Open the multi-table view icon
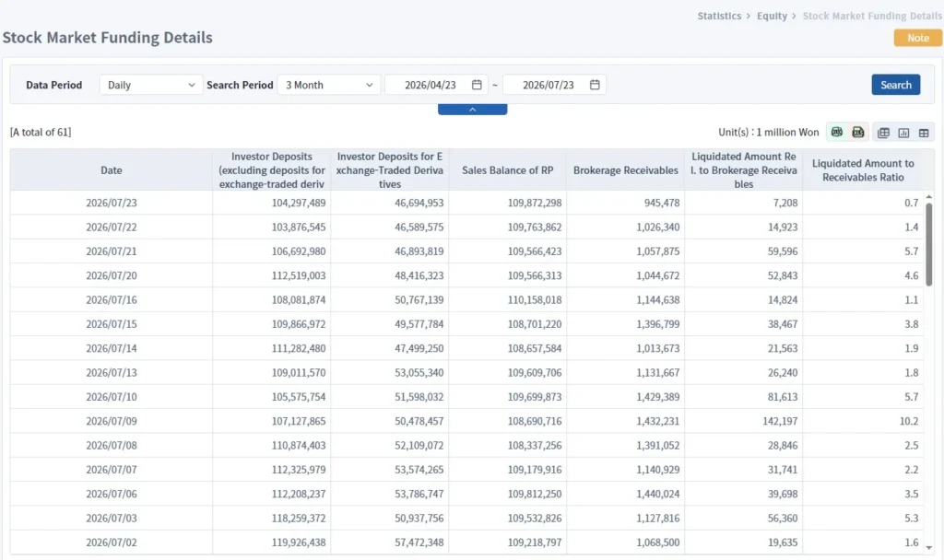 883,133
